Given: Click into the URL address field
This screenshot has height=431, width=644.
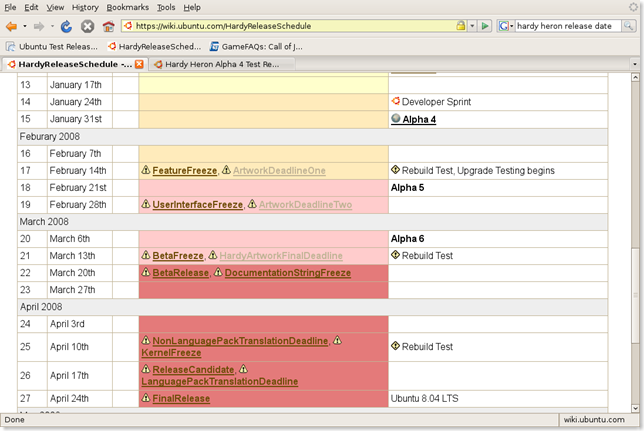Looking at the screenshot, I should (x=294, y=26).
